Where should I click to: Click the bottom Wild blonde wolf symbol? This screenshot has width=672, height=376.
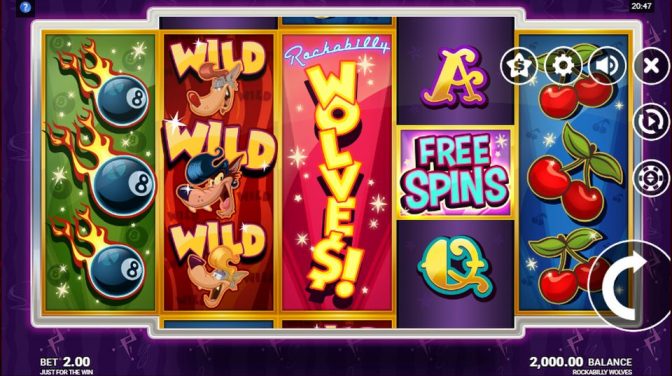(218, 265)
